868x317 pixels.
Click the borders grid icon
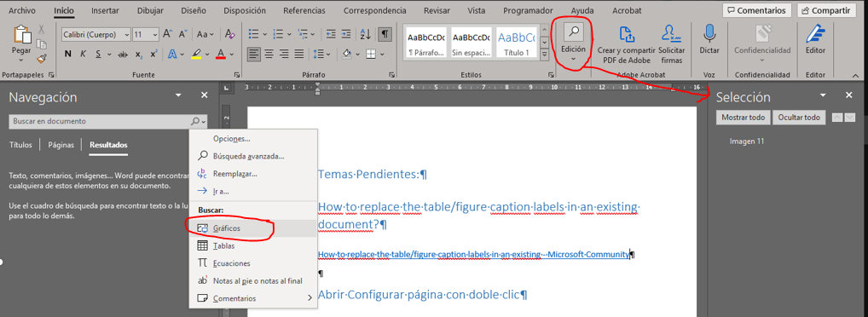(x=370, y=54)
